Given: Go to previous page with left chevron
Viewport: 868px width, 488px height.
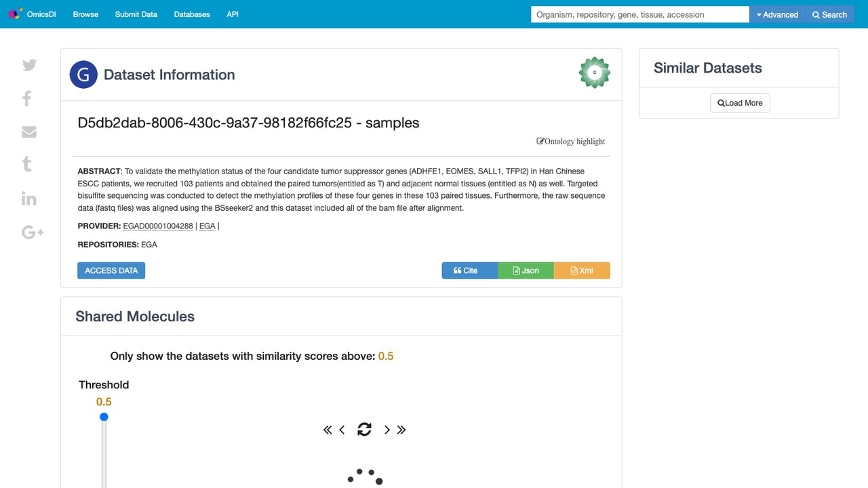Looking at the screenshot, I should coord(342,430).
